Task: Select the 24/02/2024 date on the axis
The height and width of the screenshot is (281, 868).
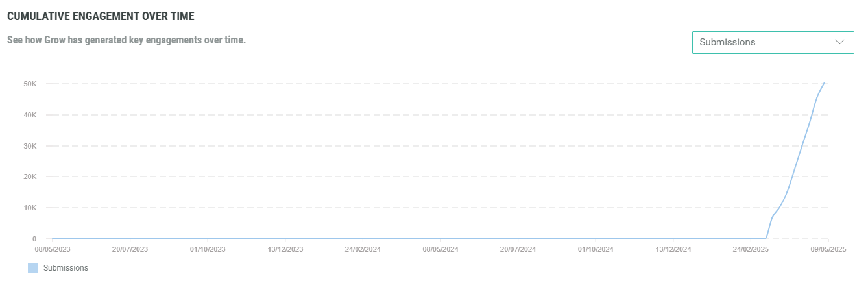Action: click(x=363, y=249)
